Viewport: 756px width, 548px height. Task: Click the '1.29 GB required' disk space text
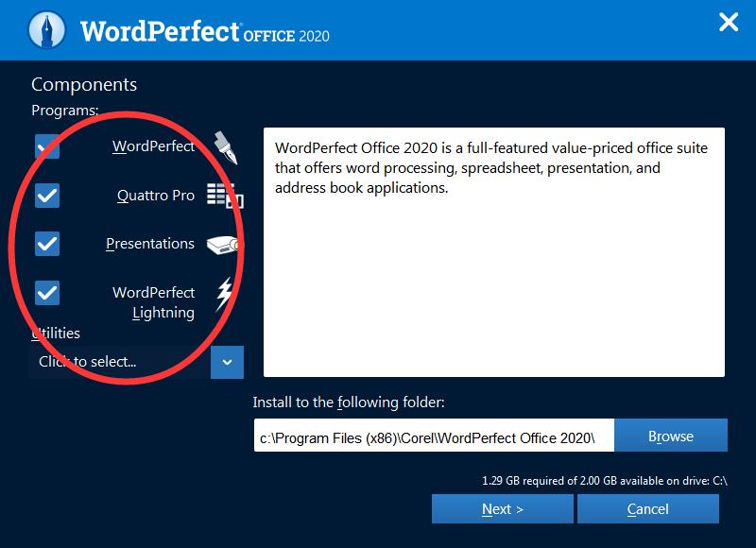[x=605, y=481]
